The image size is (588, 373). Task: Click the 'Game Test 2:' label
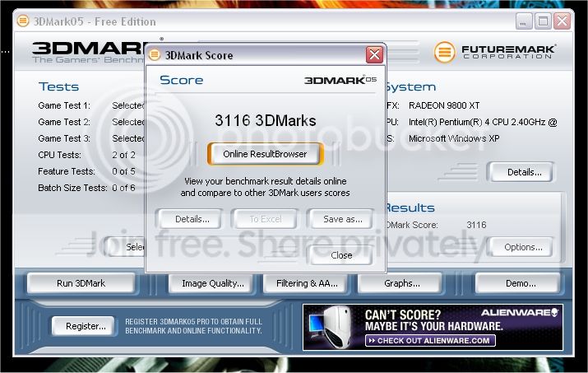coord(64,122)
